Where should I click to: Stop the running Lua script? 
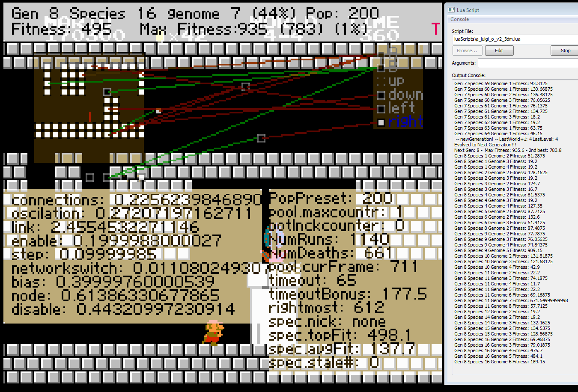point(565,50)
